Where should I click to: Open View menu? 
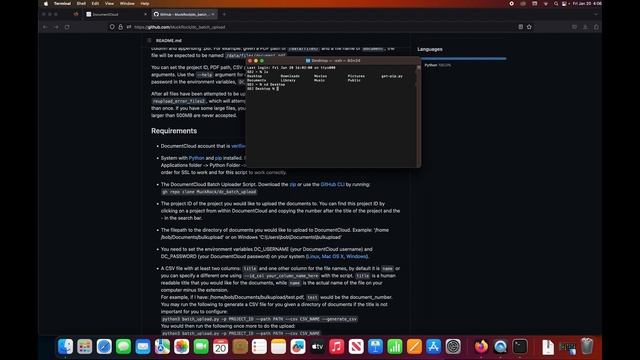coord(109,3)
